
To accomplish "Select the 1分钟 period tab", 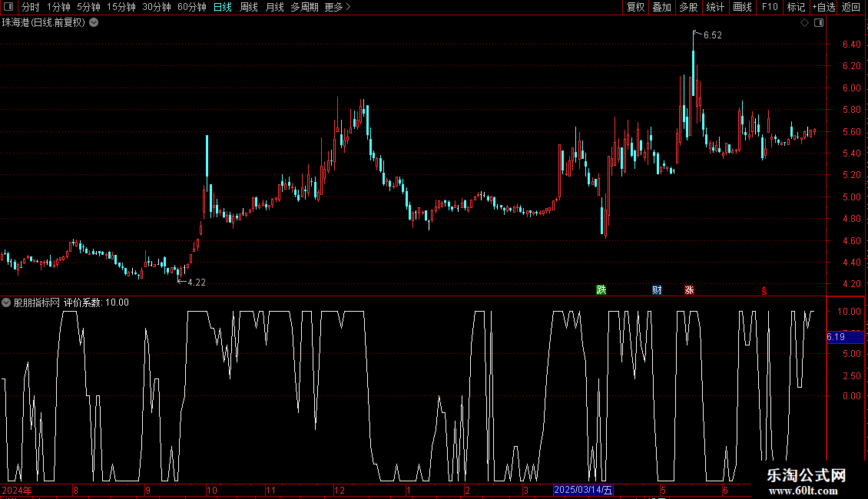I will coord(58,7).
